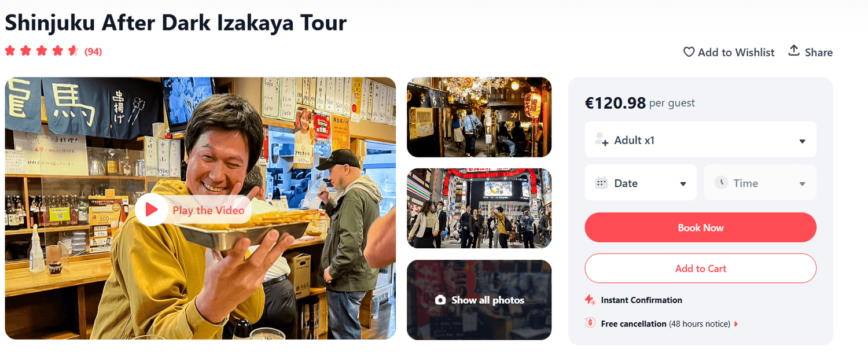Click the heart icon for the wishlist
Viewport: 868px width, 357px height.
689,52
